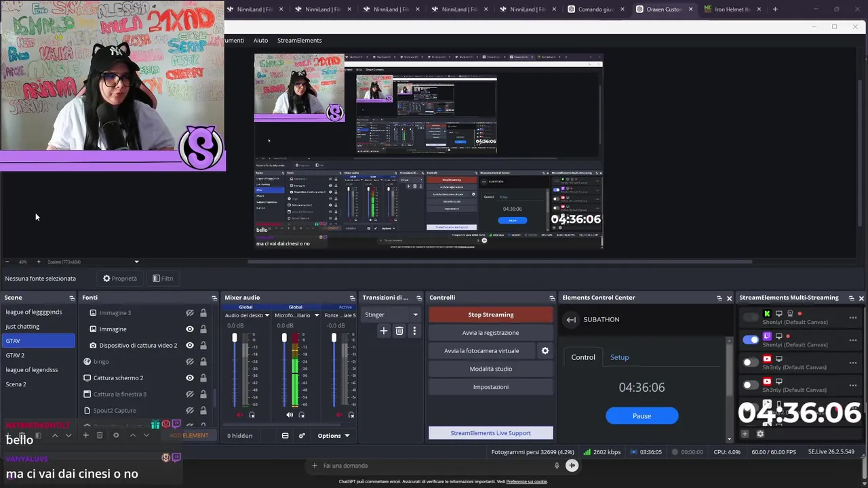Add a new source in Fonti toolbar
This screenshot has width=868, height=488.
pyautogui.click(x=85, y=435)
